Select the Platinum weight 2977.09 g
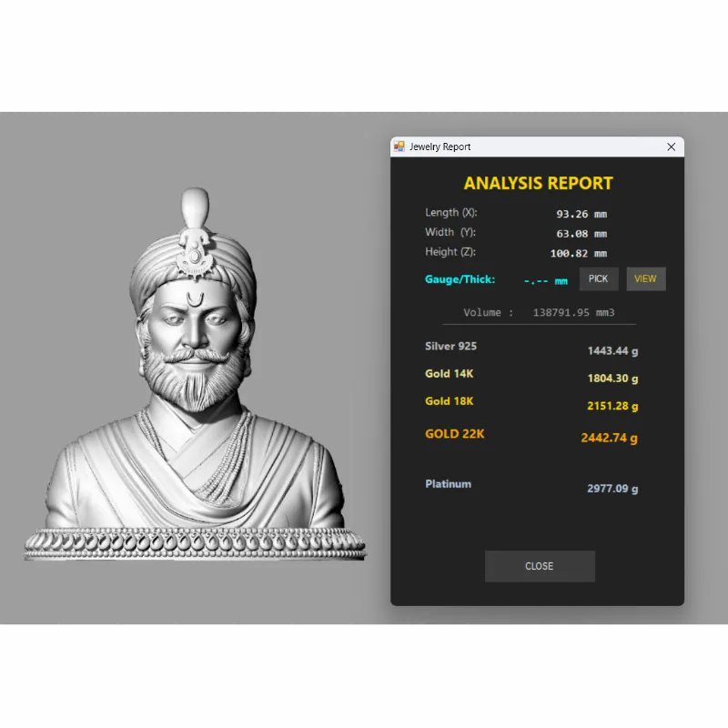Viewport: 728px width, 728px height. [612, 489]
